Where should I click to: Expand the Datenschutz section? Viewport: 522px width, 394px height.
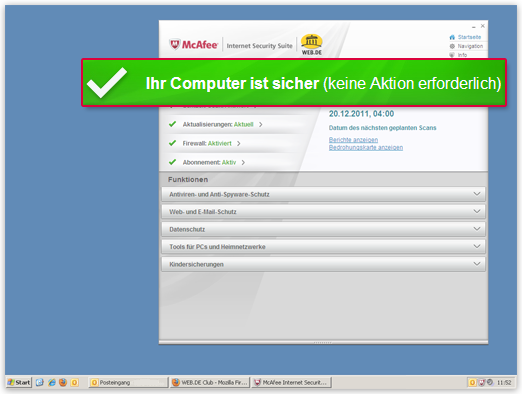point(323,229)
